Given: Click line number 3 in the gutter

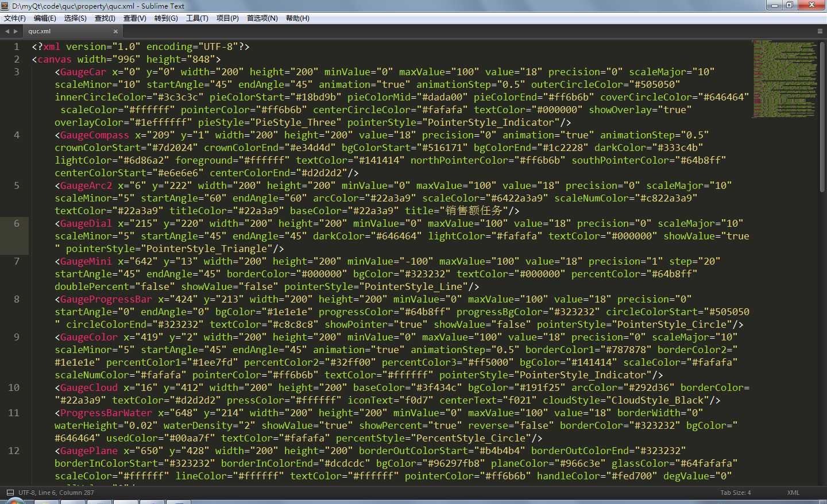Looking at the screenshot, I should [17, 72].
